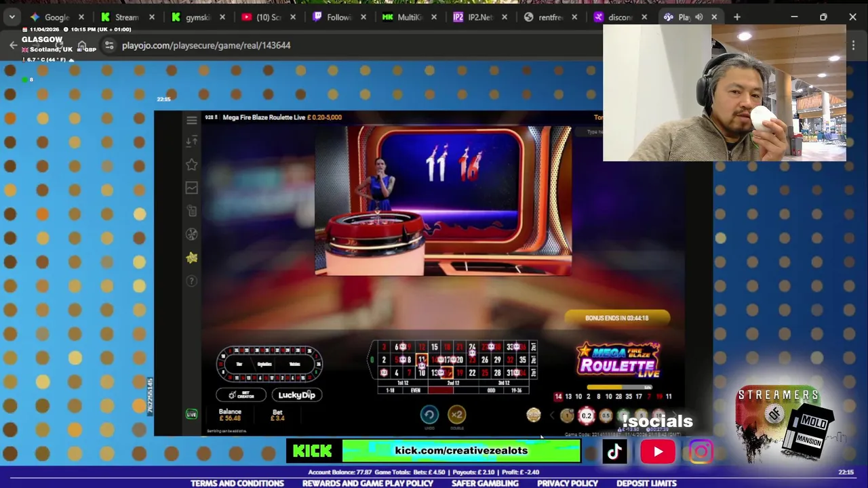Bet on EVEN outside bet
Image resolution: width=868 pixels, height=488 pixels.
coord(415,390)
